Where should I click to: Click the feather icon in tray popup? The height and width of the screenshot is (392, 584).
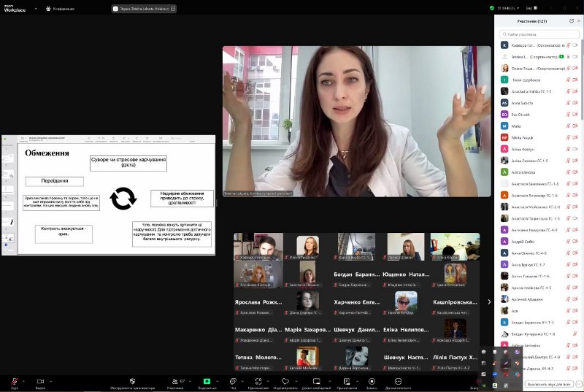click(506, 363)
